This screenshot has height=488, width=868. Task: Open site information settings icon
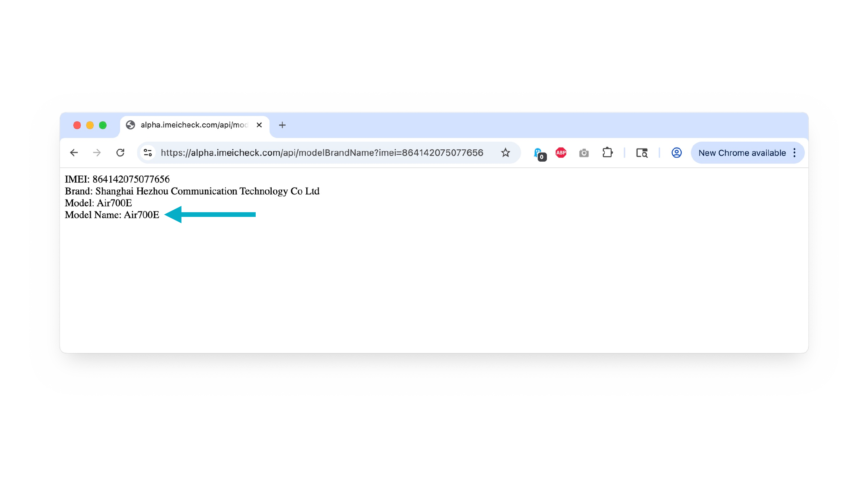pos(148,153)
